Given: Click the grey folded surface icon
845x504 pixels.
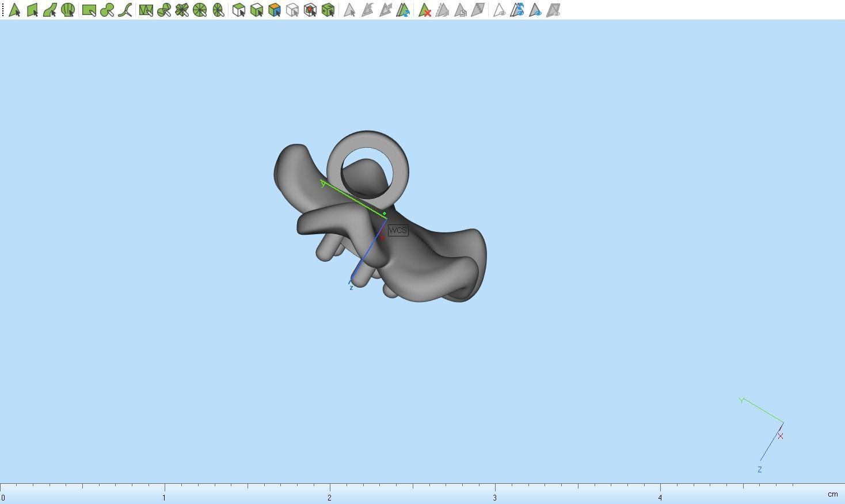Looking at the screenshot, I should tap(478, 10).
